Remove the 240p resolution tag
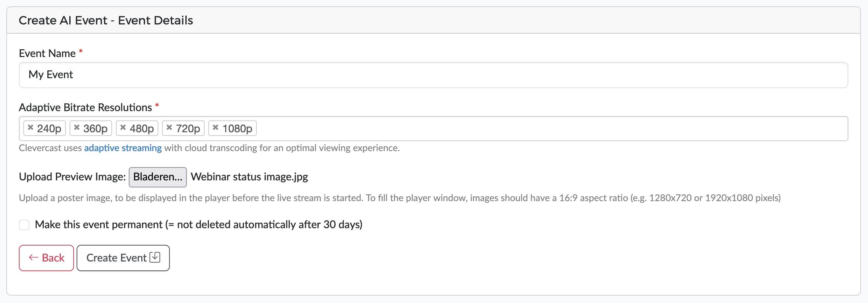 click(x=31, y=128)
